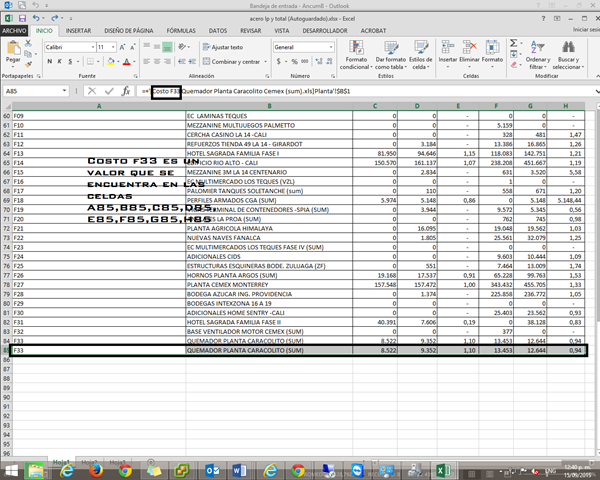Open Estilos de celda gallery

click(x=421, y=55)
